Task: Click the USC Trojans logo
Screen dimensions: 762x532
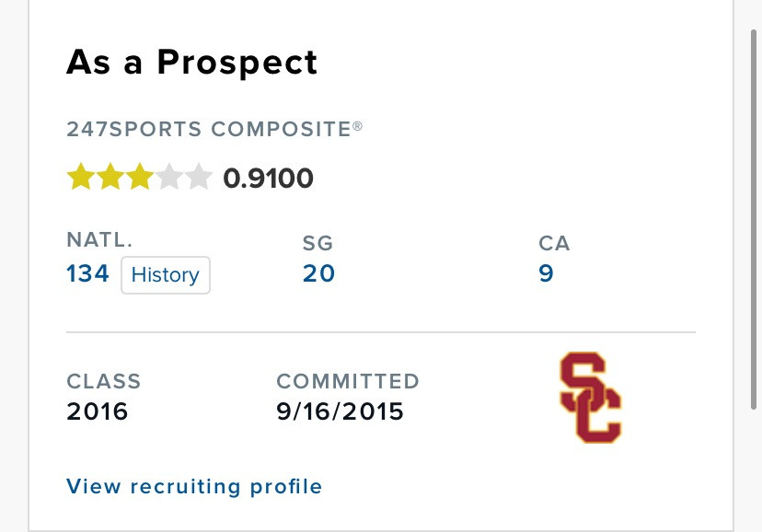Action: (x=591, y=398)
